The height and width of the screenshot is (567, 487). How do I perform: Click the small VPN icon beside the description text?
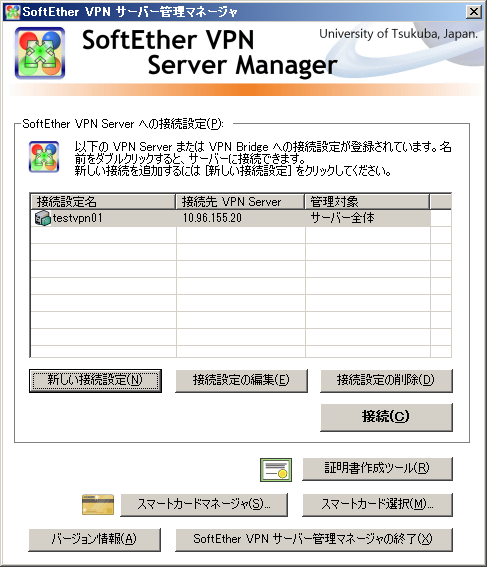[44, 157]
